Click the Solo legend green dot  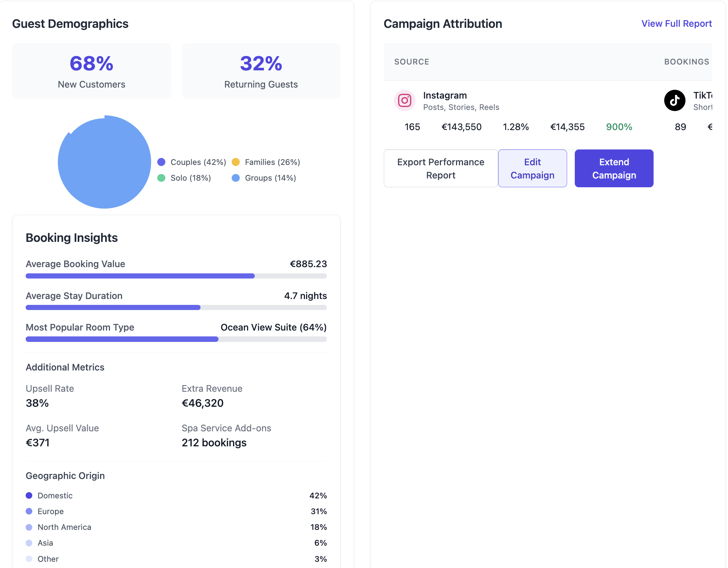161,178
